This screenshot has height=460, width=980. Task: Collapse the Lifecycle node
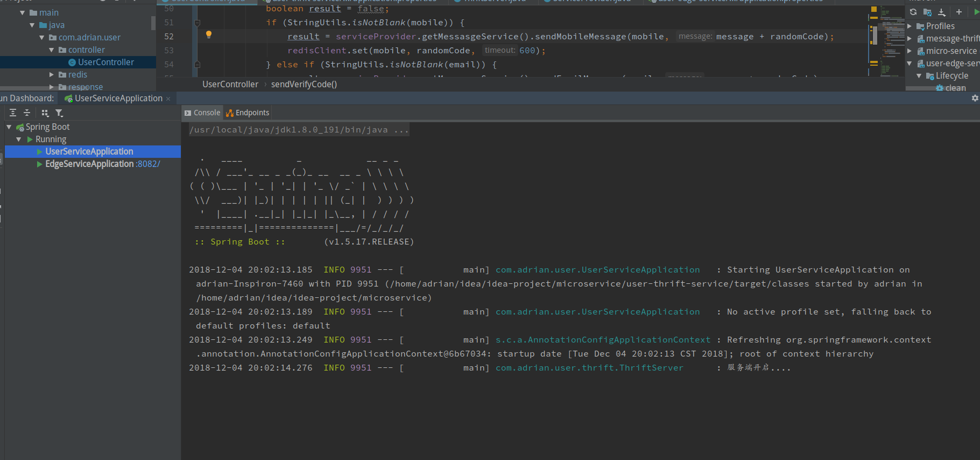click(920, 76)
